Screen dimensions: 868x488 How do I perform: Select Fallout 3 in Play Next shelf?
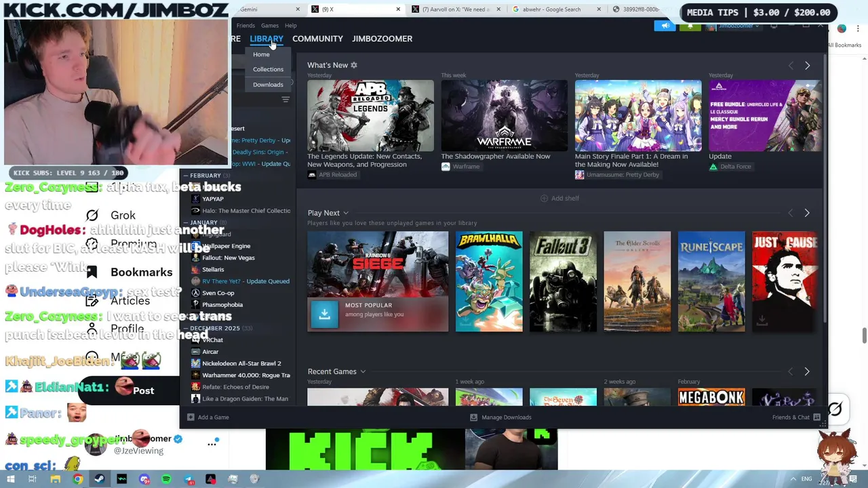[563, 282]
